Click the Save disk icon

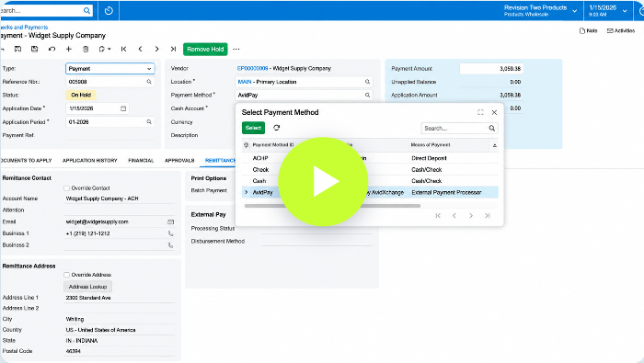[35, 49]
